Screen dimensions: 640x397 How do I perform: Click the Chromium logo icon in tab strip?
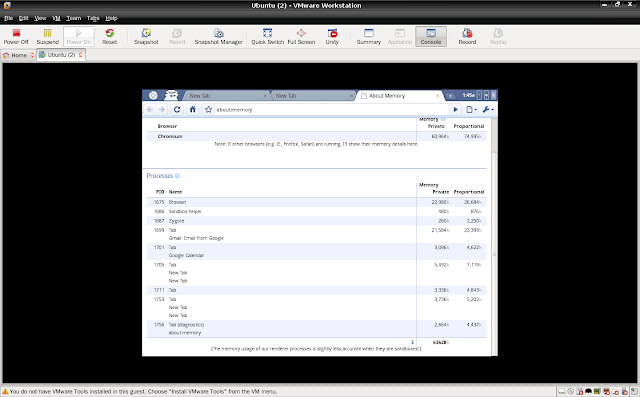153,95
